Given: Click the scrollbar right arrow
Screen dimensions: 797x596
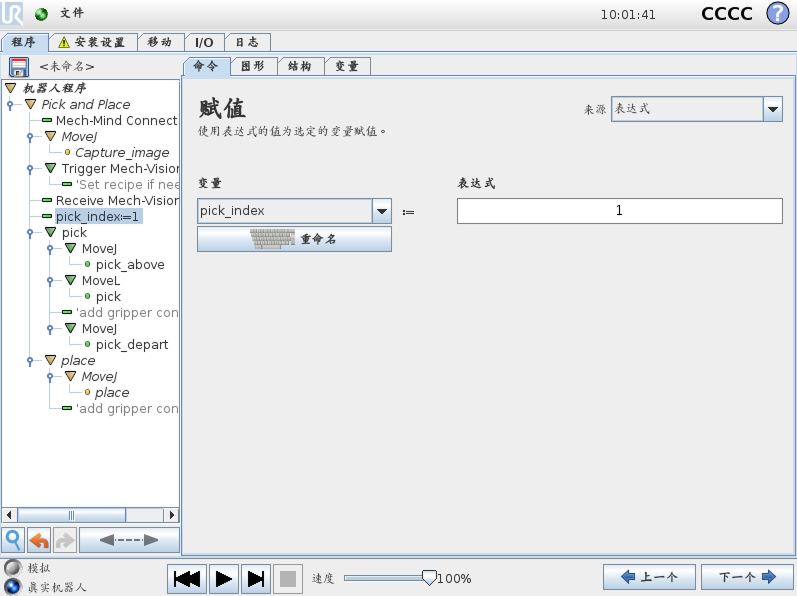Looking at the screenshot, I should click(171, 515).
